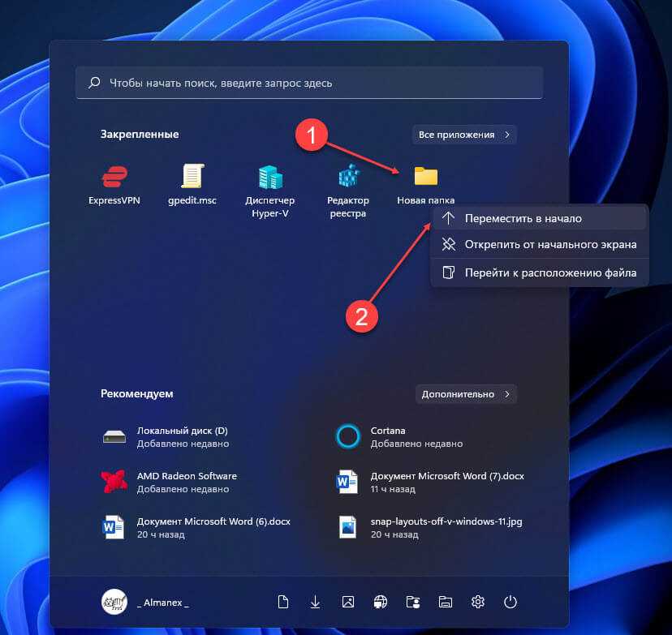The height and width of the screenshot is (635, 672).
Task: Launch File Explorer from bottom bar
Action: pyautogui.click(x=446, y=602)
